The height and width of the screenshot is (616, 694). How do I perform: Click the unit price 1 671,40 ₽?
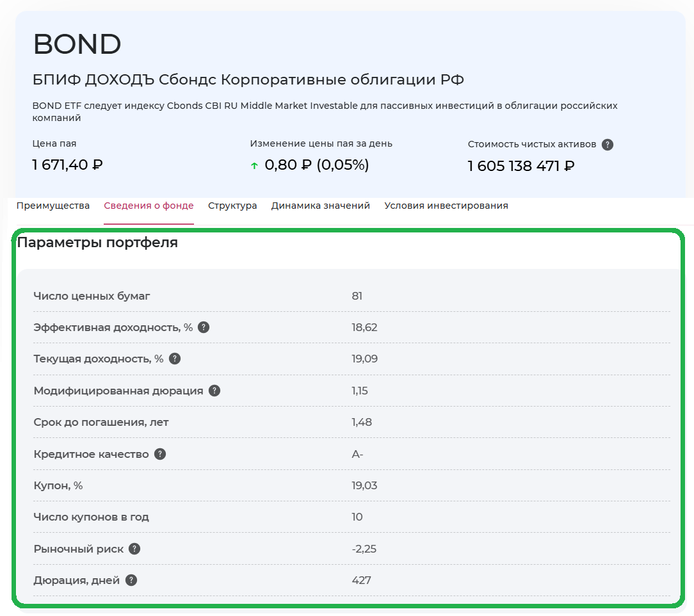pyautogui.click(x=68, y=165)
